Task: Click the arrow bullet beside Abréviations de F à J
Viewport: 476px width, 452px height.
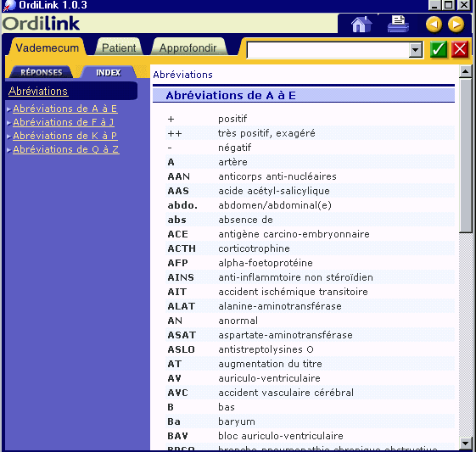Action: (x=9, y=123)
